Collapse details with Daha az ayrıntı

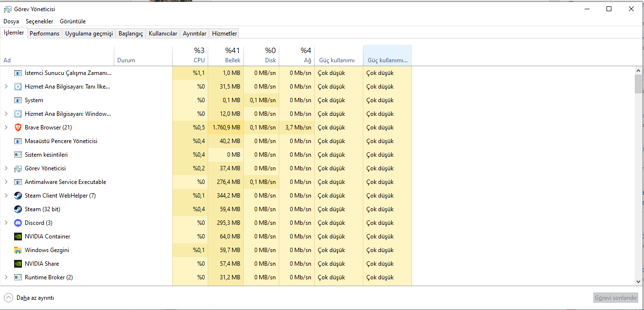click(29, 298)
